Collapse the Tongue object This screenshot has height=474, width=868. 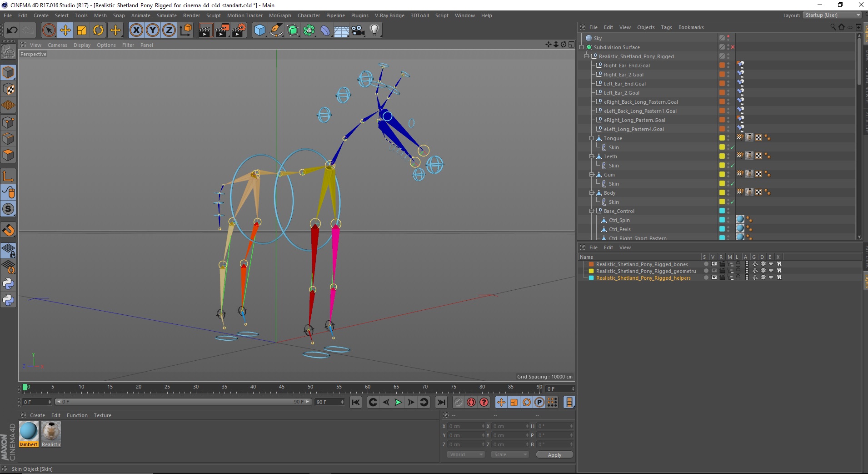coord(592,138)
